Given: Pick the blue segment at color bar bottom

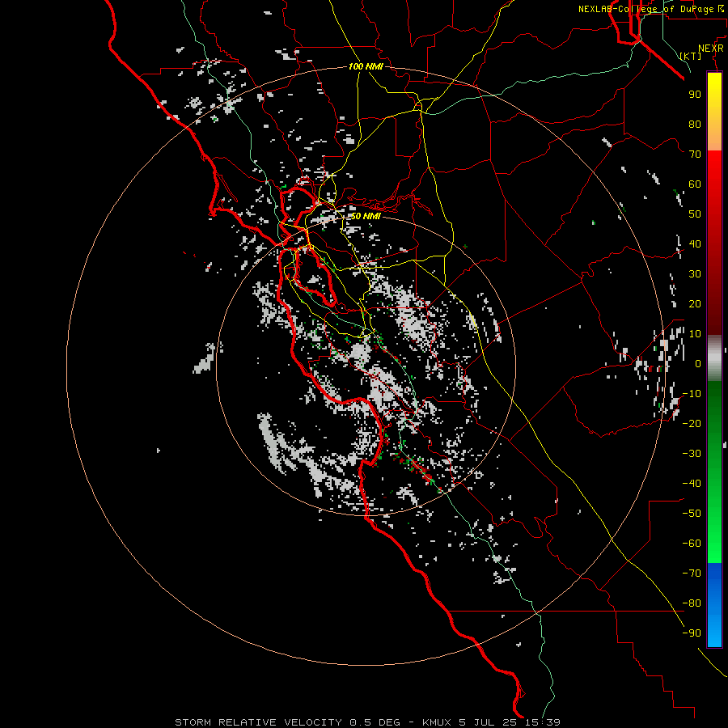Looking at the screenshot, I should (x=714, y=605).
